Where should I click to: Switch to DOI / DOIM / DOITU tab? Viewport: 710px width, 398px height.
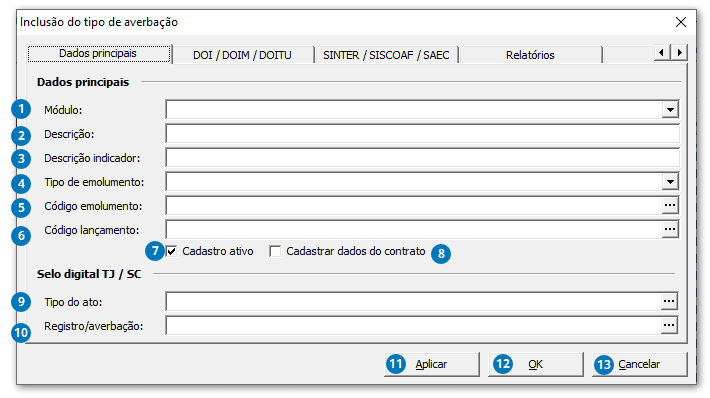tap(242, 55)
